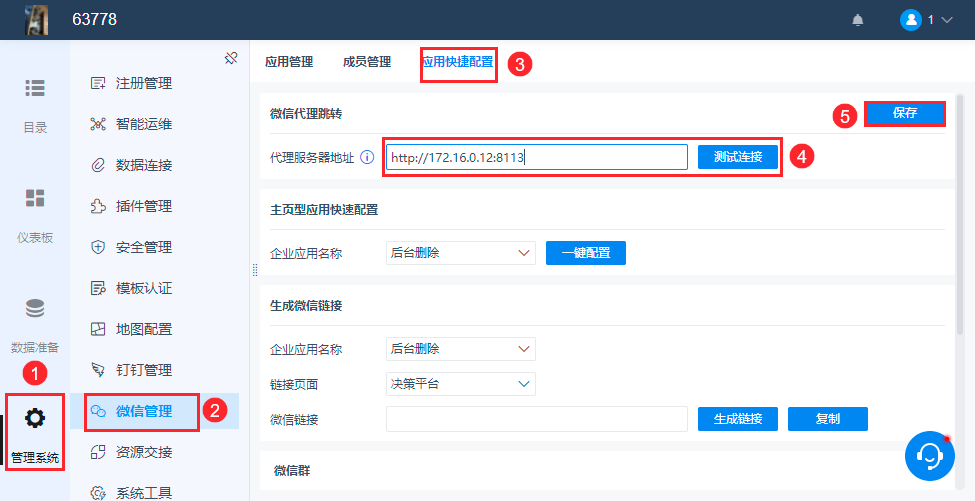Expand the 链接页面 决策平台 dropdown
The image size is (975, 501).
[461, 384]
